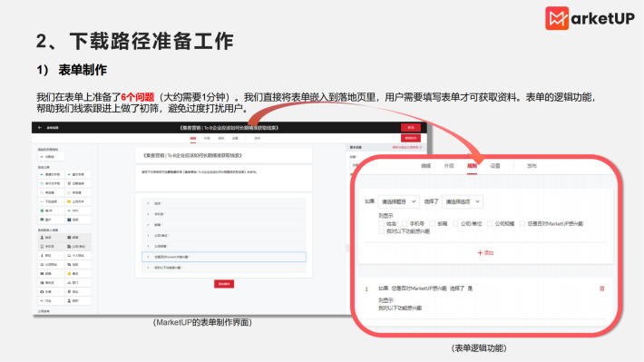Image resolution: width=644 pixels, height=362 pixels.
Task: Expand the 姓名 question row in the form
Action: click(x=224, y=203)
